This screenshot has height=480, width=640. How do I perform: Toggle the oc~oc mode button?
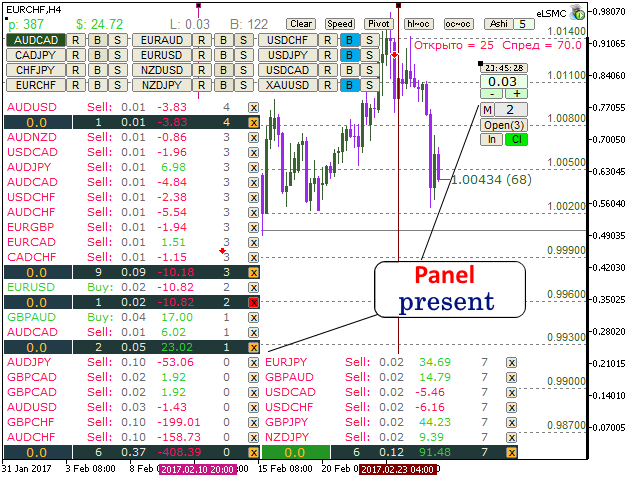click(x=458, y=24)
